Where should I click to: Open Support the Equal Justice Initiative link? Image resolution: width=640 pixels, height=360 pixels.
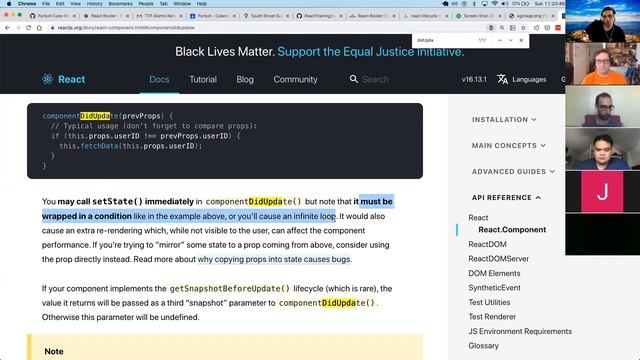(371, 51)
